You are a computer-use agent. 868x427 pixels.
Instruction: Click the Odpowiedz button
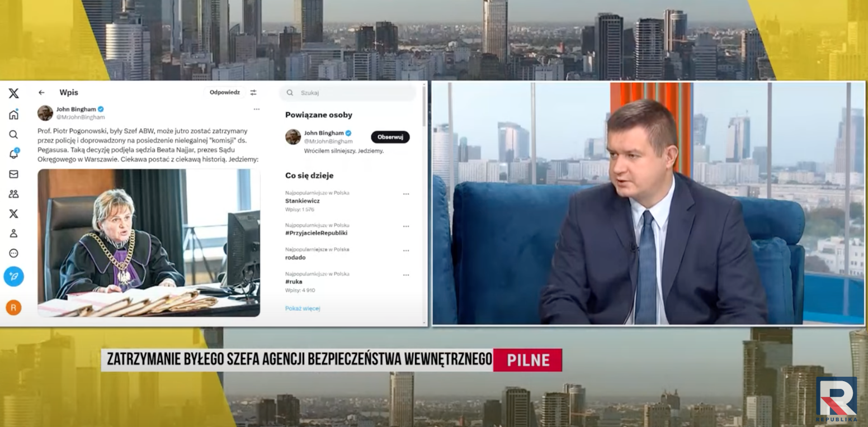tap(225, 93)
